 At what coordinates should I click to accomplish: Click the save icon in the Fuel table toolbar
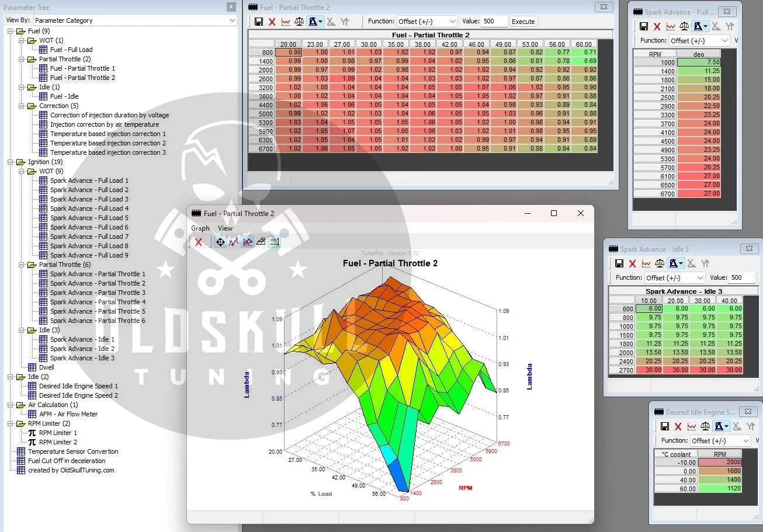coord(259,22)
